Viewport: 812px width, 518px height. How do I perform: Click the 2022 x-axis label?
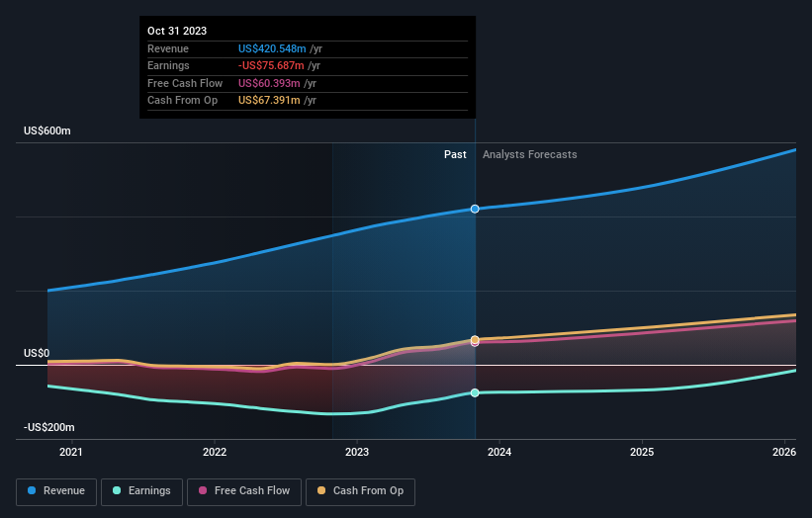215,452
